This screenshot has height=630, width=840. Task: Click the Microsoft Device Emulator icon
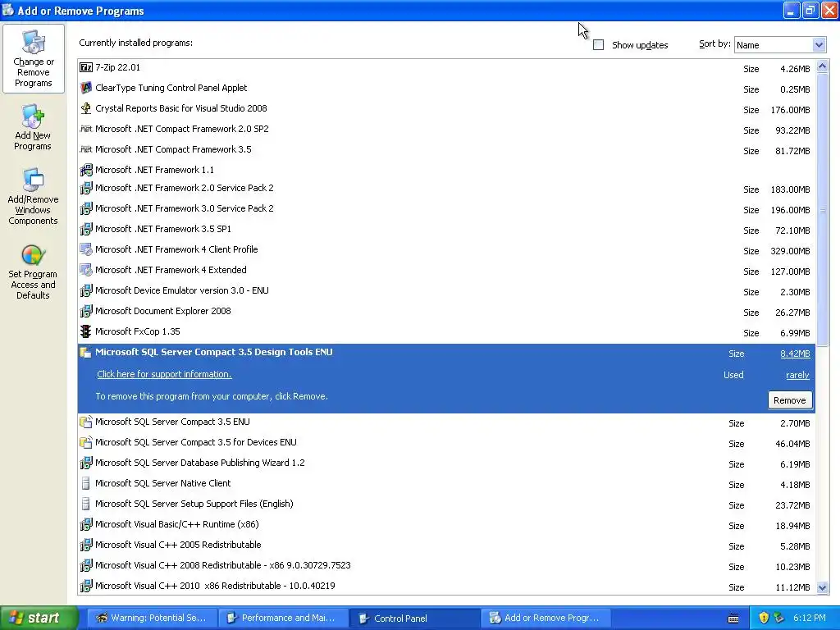pyautogui.click(x=85, y=290)
